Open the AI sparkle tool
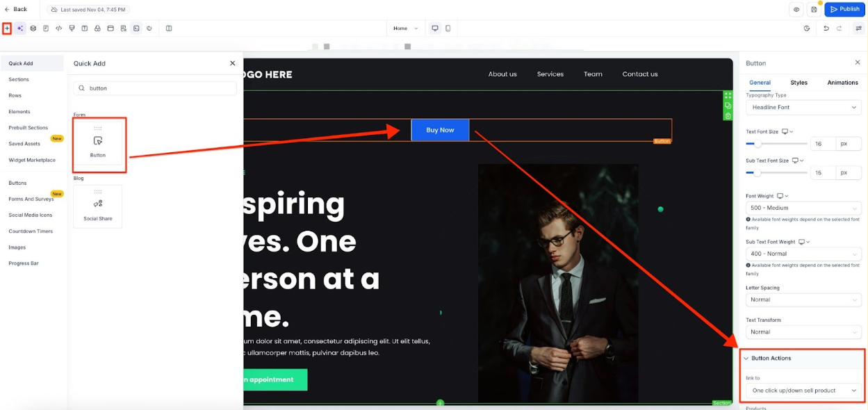Viewport: 868px width, 410px height. 20,28
